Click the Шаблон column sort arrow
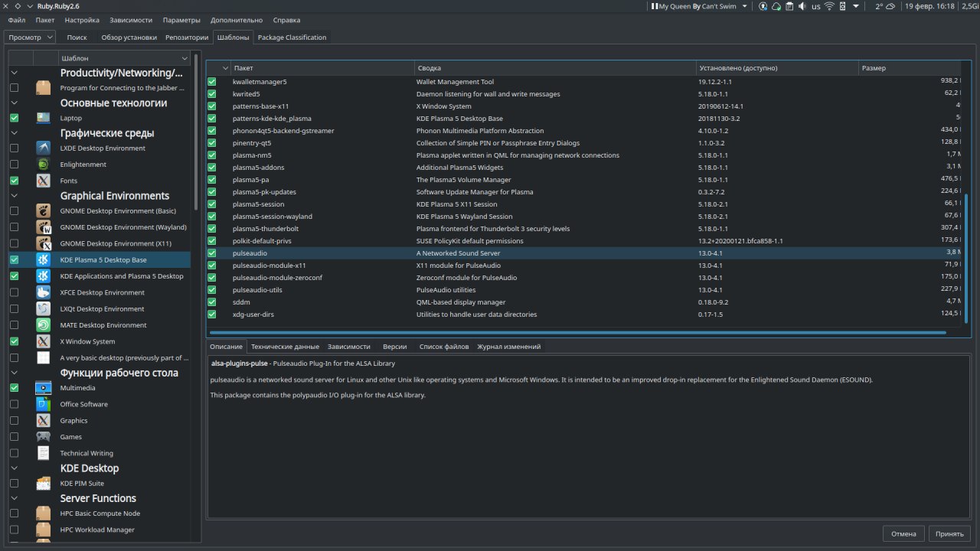The height and width of the screenshot is (551, 980). point(185,58)
